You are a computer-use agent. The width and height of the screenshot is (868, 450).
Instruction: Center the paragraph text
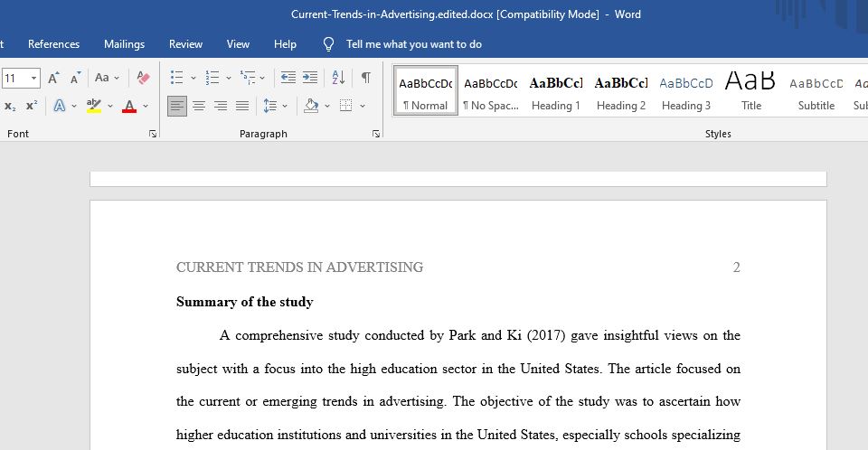pyautogui.click(x=199, y=106)
